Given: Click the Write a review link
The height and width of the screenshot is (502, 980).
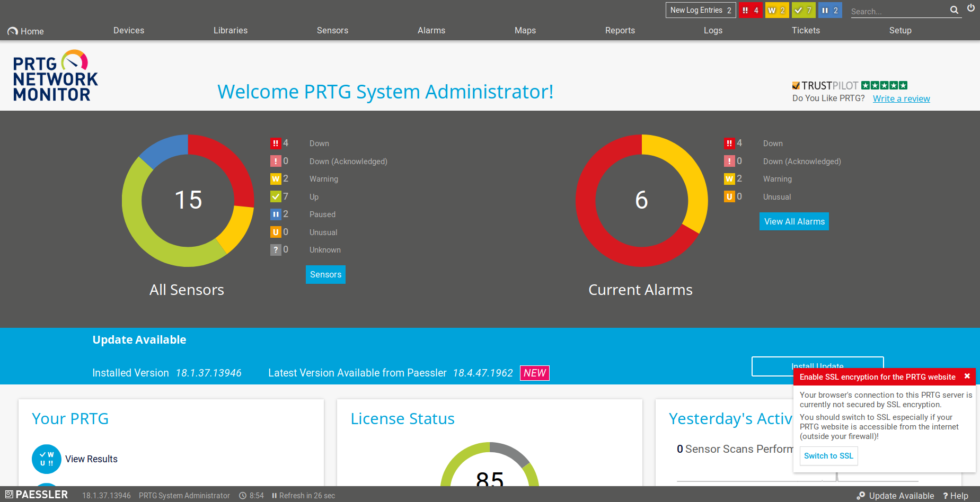Looking at the screenshot, I should coord(901,98).
